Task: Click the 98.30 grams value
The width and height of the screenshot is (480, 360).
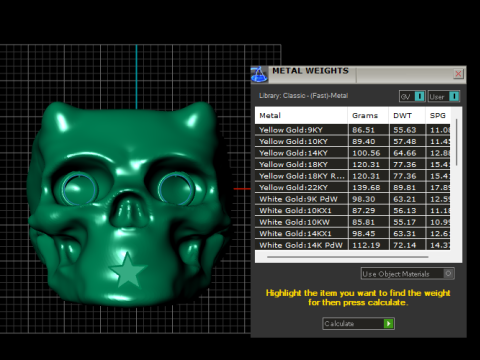Action: click(x=364, y=199)
